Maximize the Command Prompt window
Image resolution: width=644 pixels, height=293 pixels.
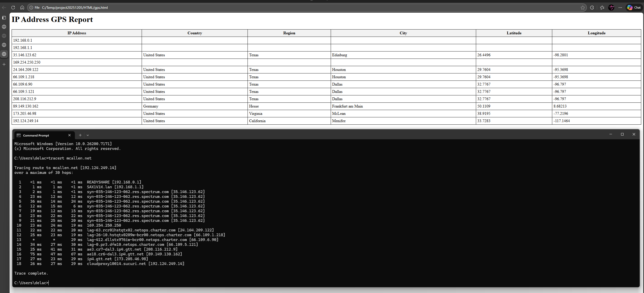tap(622, 134)
